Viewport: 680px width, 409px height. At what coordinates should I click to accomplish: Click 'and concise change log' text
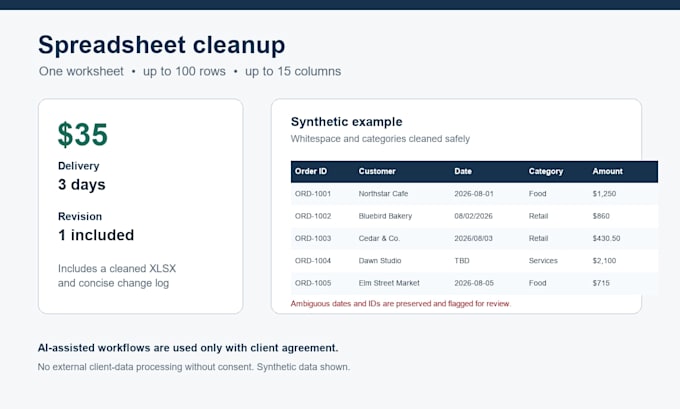pos(113,283)
